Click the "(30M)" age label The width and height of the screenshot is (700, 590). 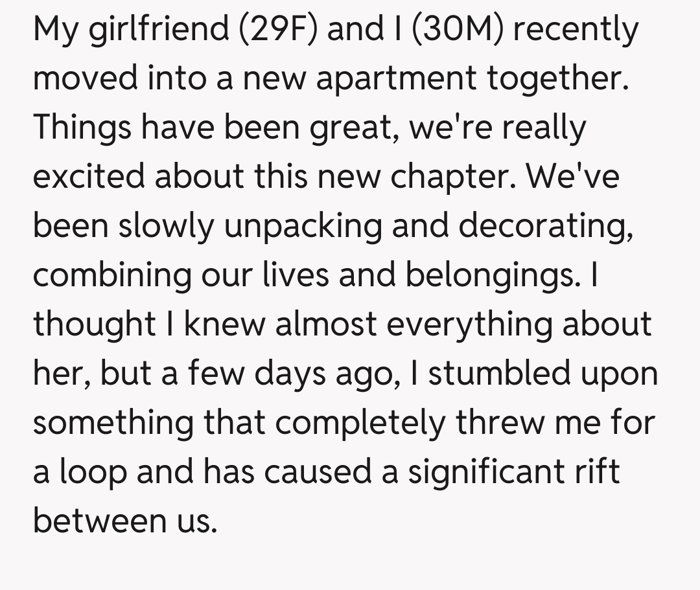point(461,30)
